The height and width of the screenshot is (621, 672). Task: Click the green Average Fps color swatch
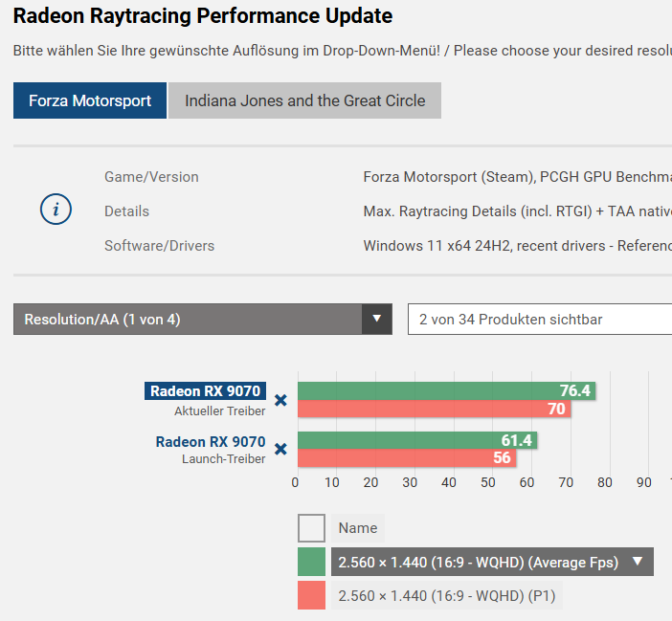click(x=311, y=562)
